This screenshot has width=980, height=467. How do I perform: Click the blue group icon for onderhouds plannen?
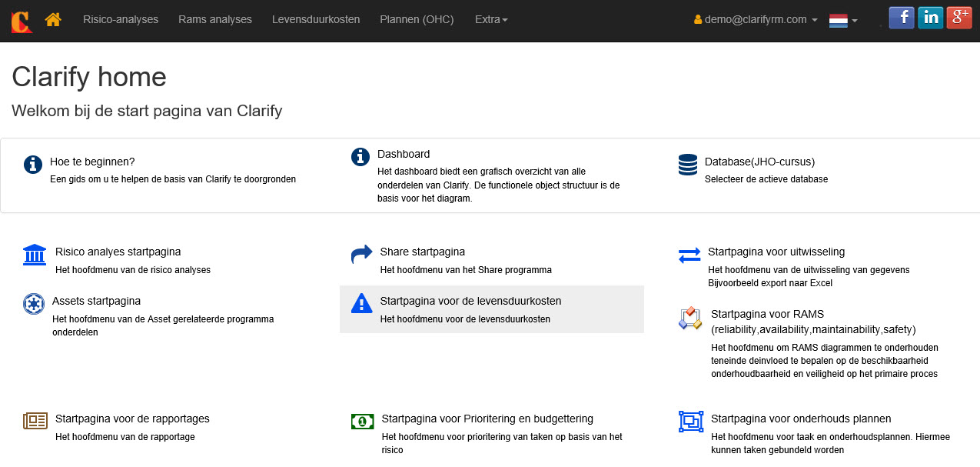coord(691,422)
